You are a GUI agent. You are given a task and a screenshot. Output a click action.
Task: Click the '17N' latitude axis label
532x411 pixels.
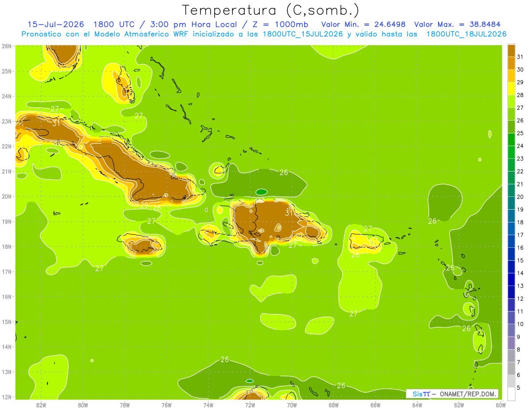pos(7,271)
